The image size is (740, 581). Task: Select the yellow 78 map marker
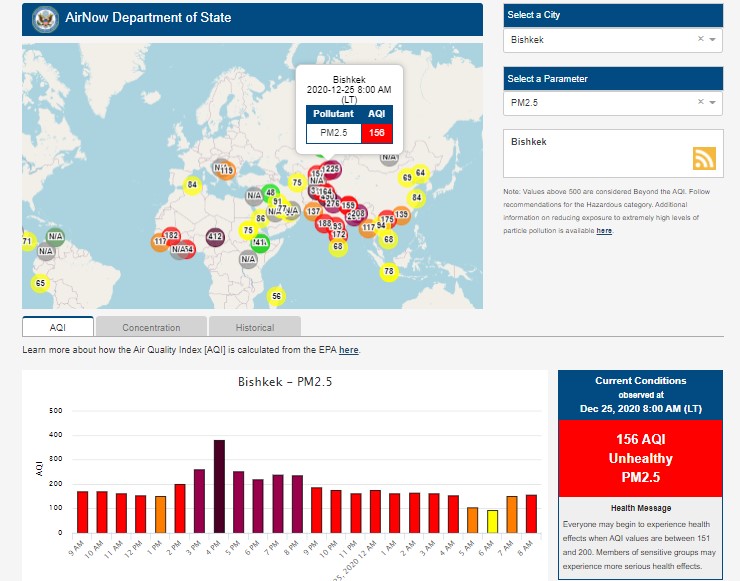(389, 272)
